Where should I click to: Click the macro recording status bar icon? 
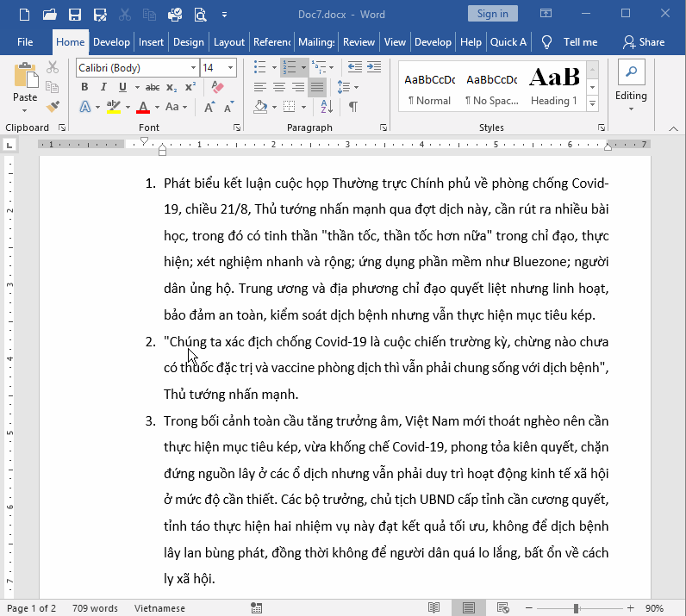[x=256, y=607]
